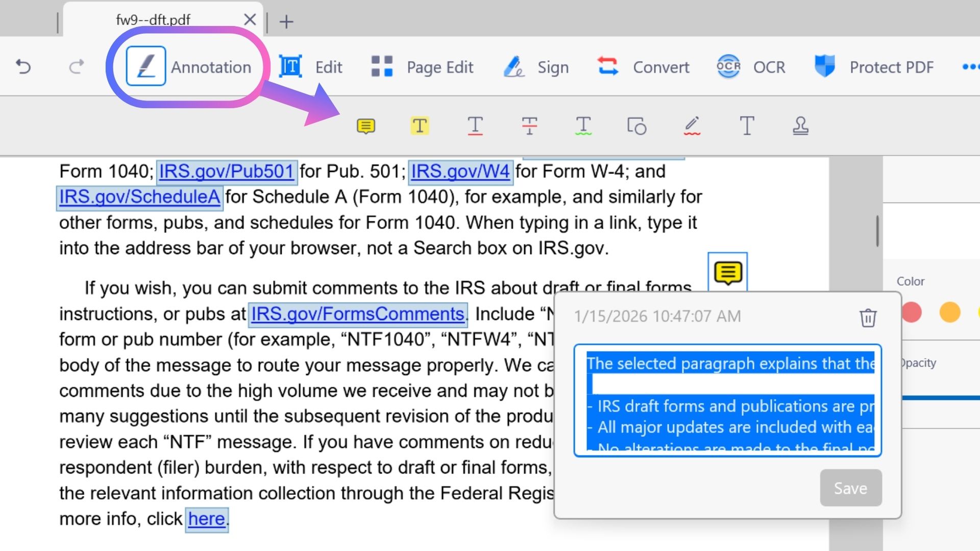Switch to the Page Edit tab
The height and width of the screenshot is (551, 980).
pos(422,67)
